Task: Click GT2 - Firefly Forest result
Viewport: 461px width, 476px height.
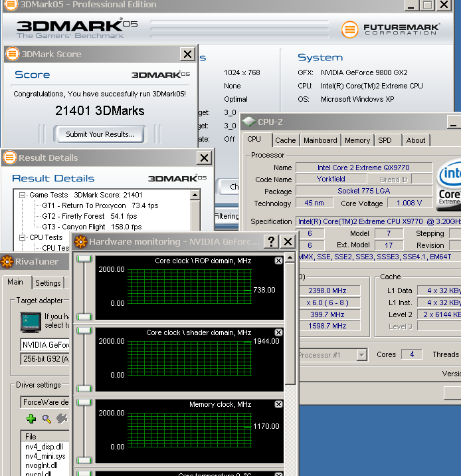Action: (90, 216)
